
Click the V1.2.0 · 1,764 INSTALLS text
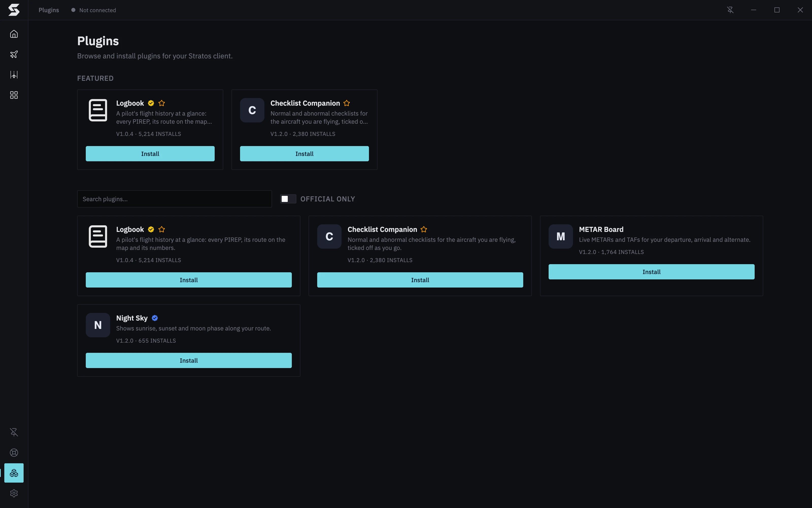611,252
